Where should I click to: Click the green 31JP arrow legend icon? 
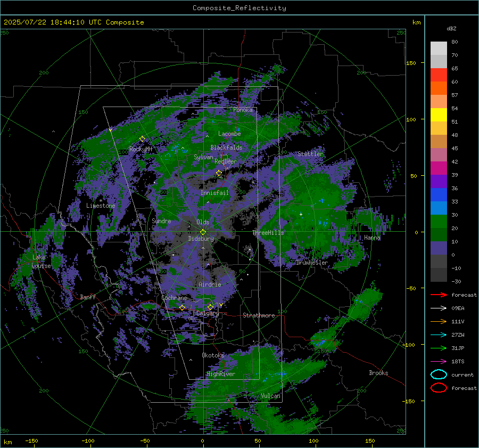[439, 348]
